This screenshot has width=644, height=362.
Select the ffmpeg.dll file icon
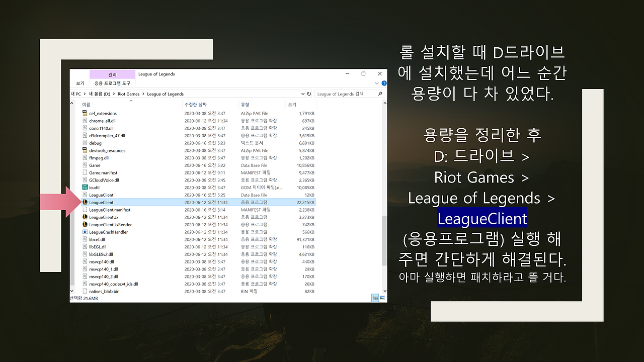click(x=85, y=158)
